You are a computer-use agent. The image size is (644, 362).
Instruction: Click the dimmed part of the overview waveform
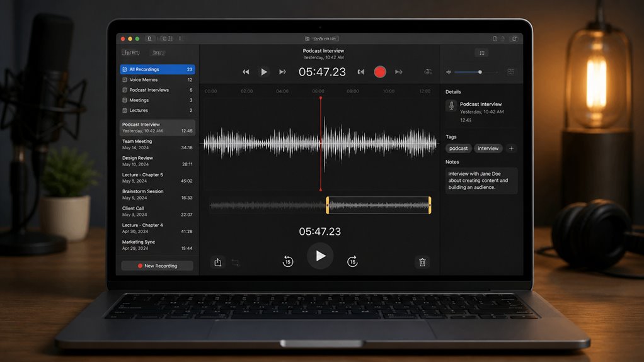[x=268, y=205]
